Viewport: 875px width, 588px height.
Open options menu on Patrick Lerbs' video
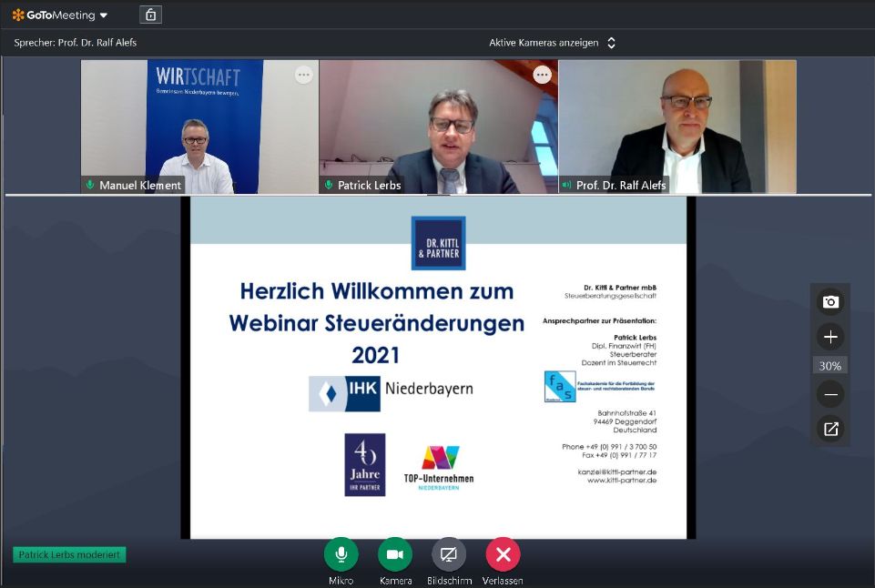coord(542,76)
